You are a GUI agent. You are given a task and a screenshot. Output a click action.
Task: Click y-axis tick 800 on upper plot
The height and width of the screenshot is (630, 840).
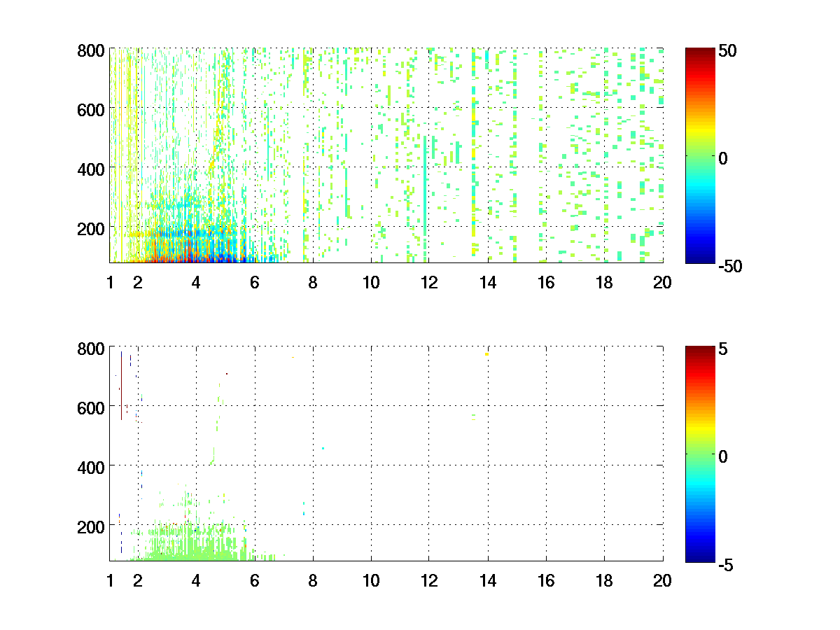point(91,50)
